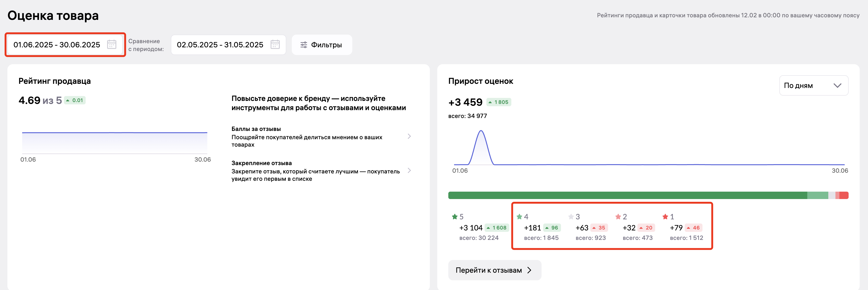Image resolution: width=868 pixels, height=290 pixels.
Task: Open the Закрепление отзыва chevron
Action: (x=409, y=170)
